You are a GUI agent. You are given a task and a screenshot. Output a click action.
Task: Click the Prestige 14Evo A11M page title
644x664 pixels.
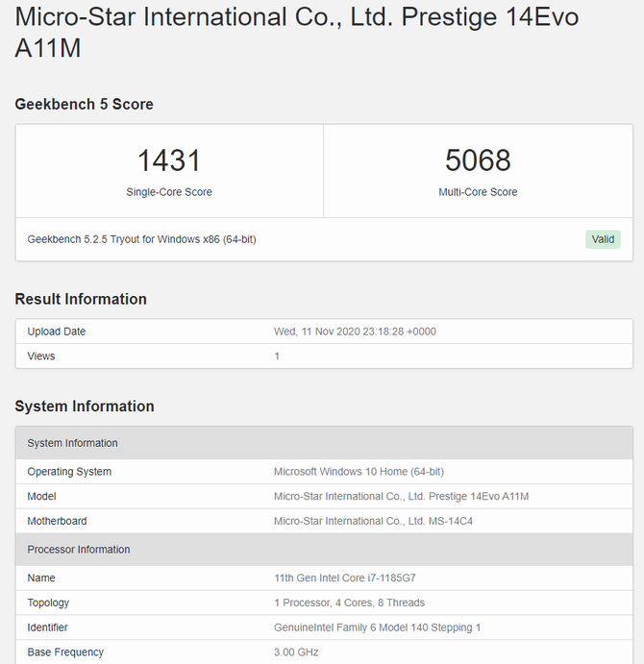tap(297, 33)
